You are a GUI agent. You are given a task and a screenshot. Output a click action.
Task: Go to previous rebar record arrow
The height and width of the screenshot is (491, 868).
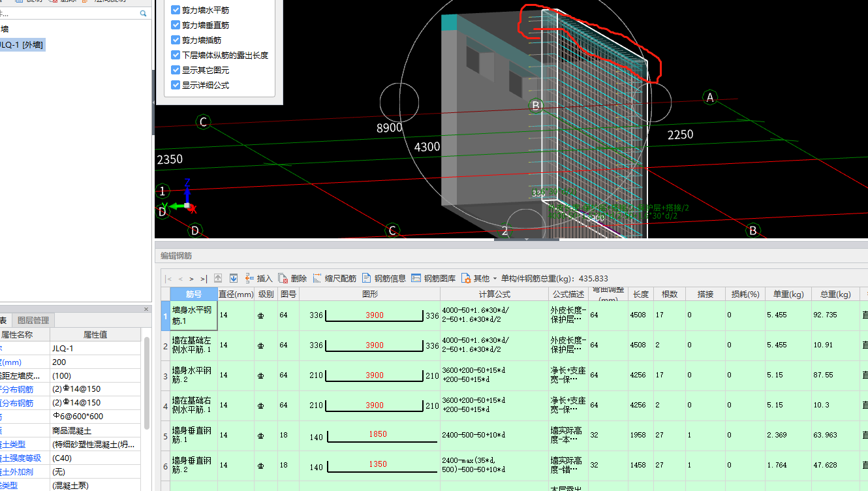coord(181,278)
